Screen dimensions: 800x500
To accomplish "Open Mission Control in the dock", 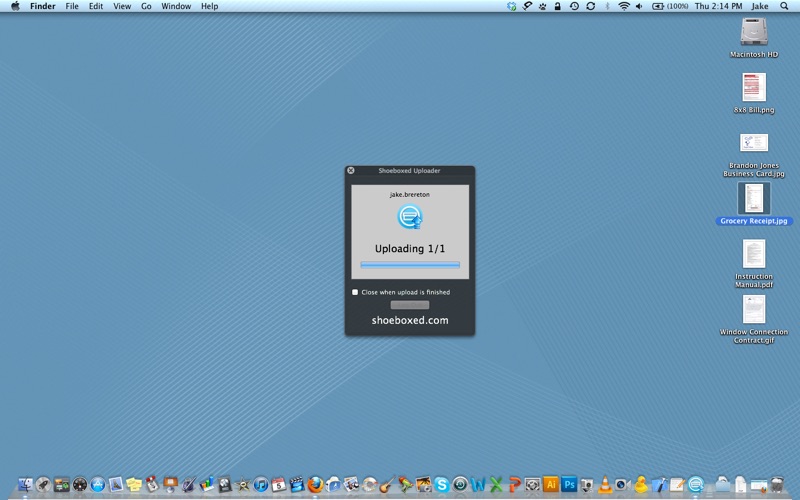I will click(x=62, y=484).
